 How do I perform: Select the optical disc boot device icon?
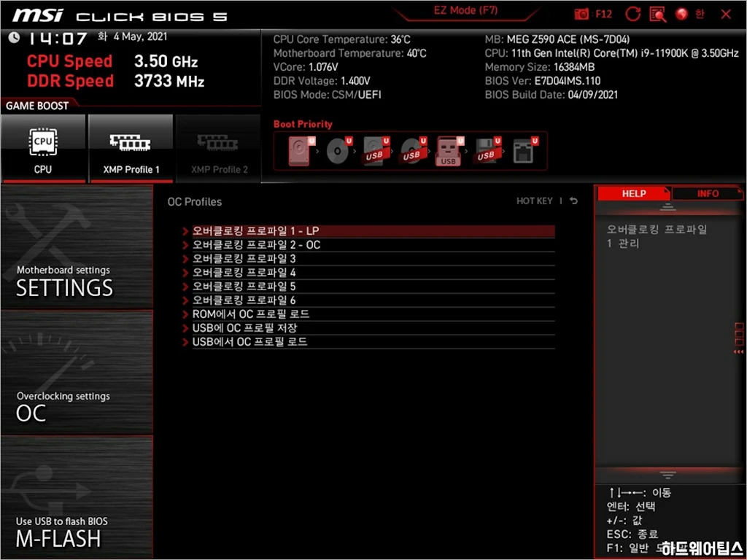click(x=338, y=151)
